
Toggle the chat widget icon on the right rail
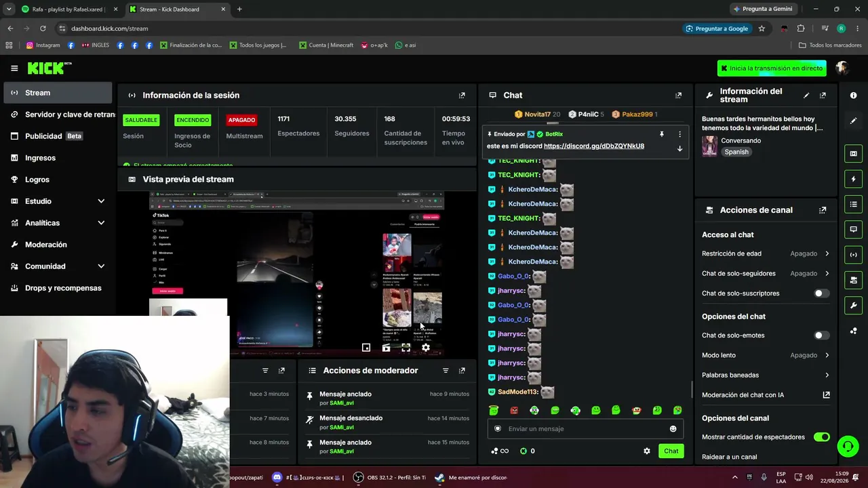853,229
